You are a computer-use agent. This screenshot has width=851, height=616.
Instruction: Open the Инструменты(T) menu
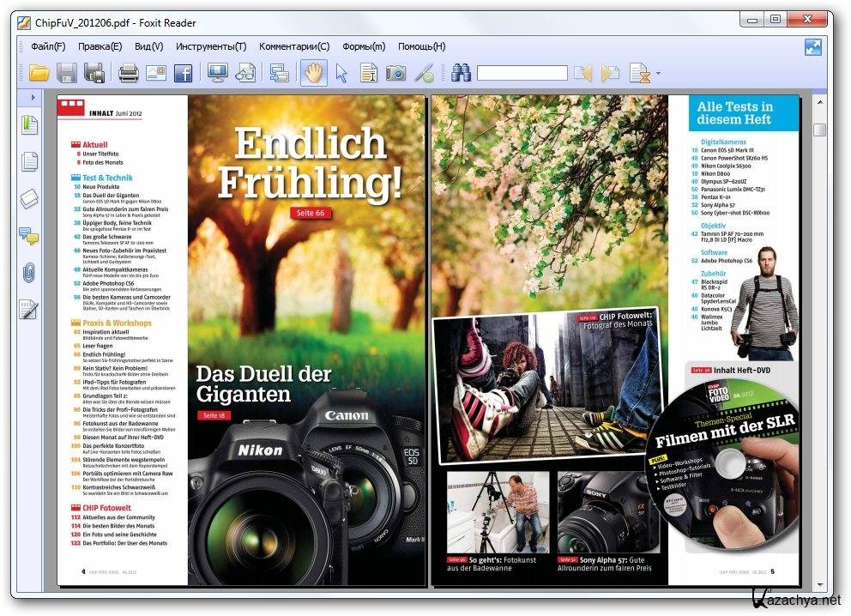211,46
